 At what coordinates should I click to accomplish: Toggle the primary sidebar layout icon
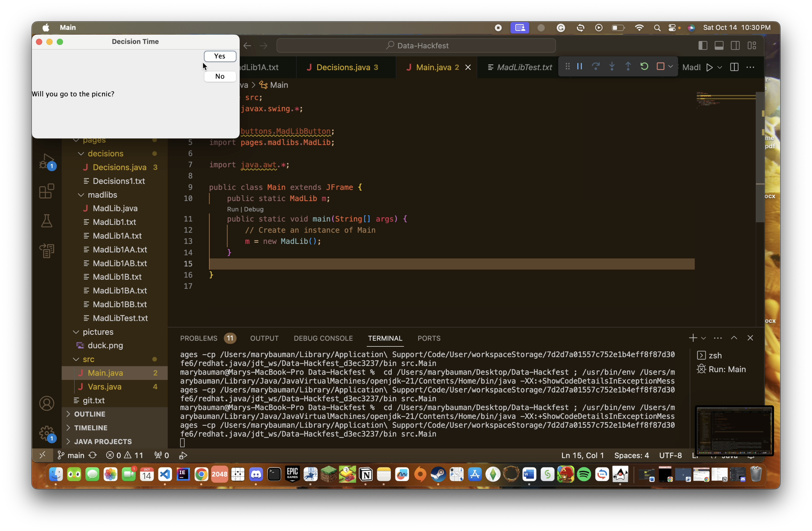click(702, 45)
